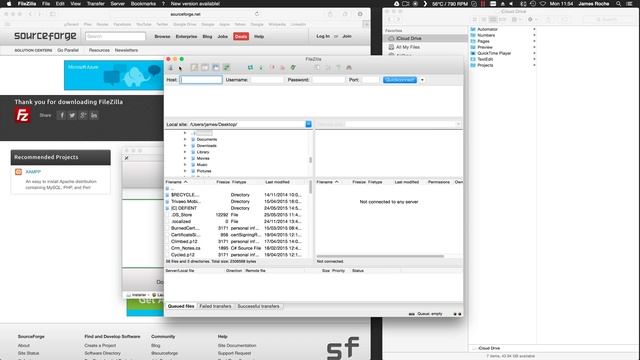Focus the Username input field
640x360 pixels.
click(267, 80)
